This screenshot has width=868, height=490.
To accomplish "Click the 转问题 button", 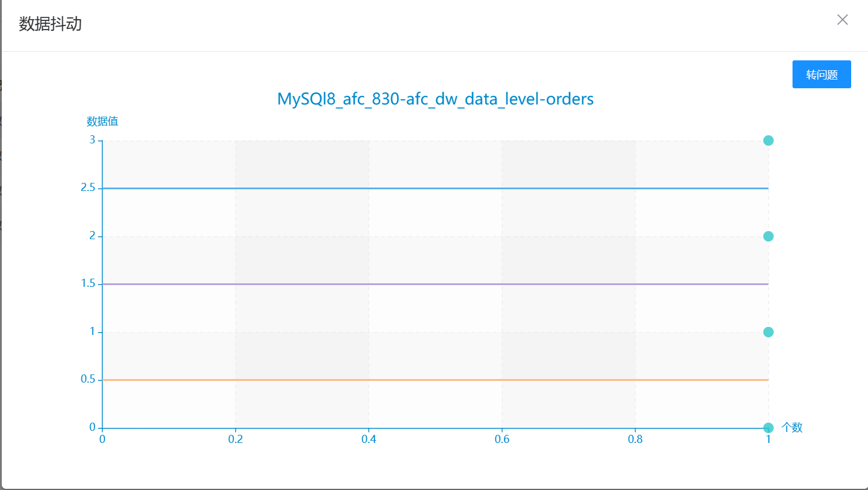I will (822, 74).
